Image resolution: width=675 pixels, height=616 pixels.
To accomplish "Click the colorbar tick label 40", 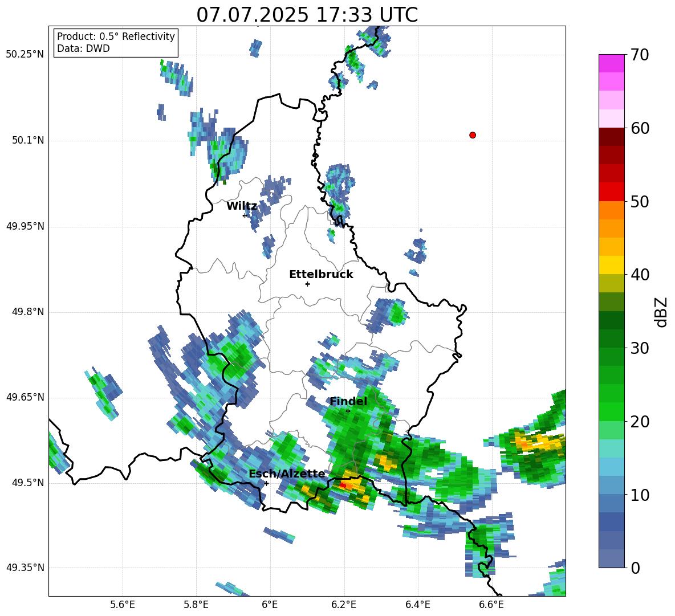I will pos(640,275).
